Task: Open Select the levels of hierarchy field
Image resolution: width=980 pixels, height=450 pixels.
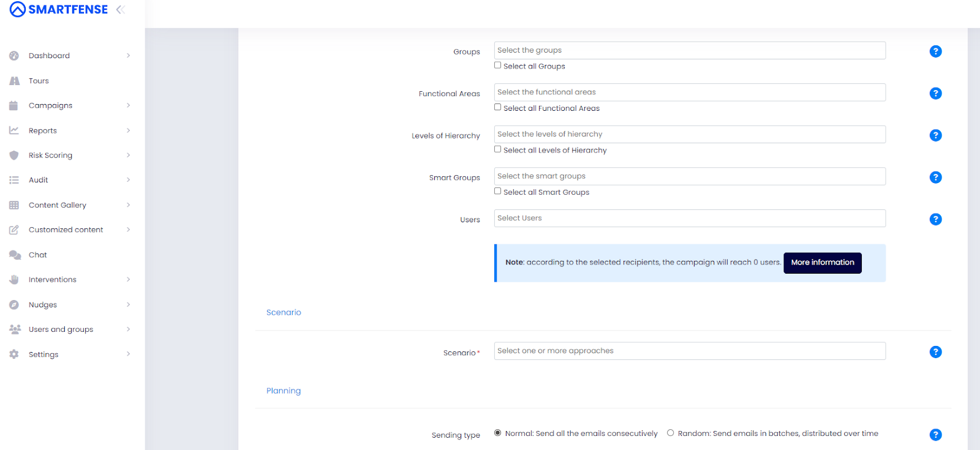Action: [x=690, y=134]
